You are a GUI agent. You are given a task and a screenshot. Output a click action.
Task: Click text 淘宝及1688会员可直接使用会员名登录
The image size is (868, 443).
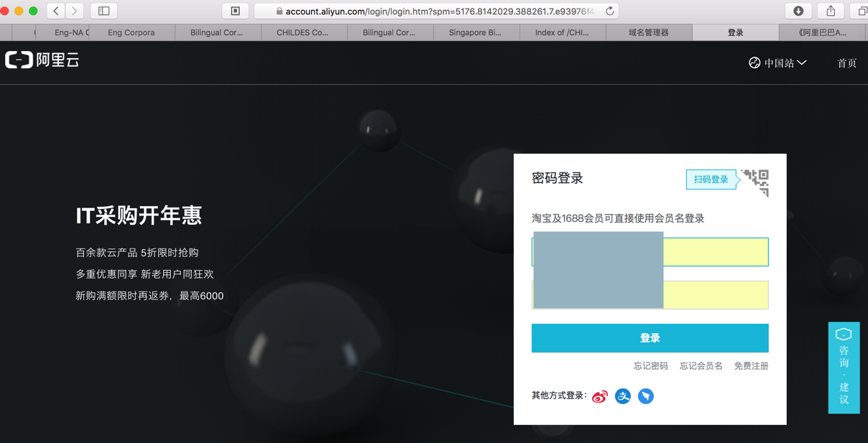click(x=618, y=218)
